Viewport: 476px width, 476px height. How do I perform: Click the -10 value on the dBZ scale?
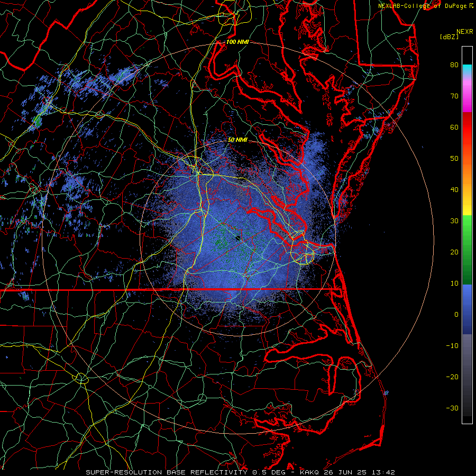point(452,345)
